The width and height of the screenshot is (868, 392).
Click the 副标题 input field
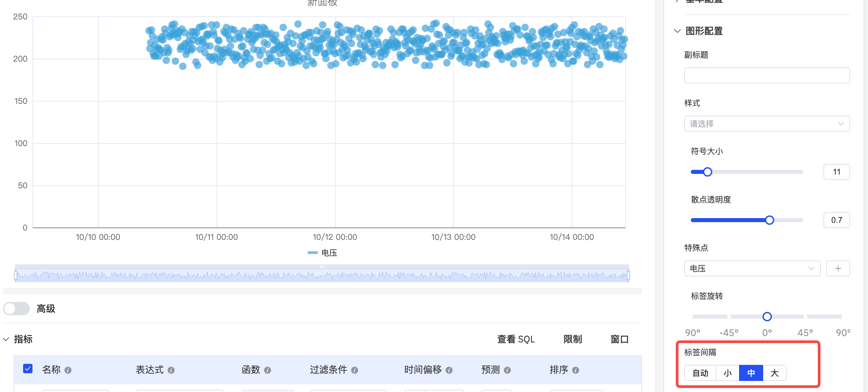767,75
